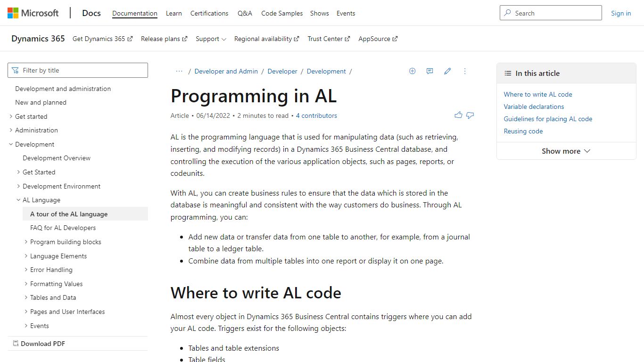644x362 pixels.
Task: Click the breadcrumb ellipsis
Action: tap(179, 71)
